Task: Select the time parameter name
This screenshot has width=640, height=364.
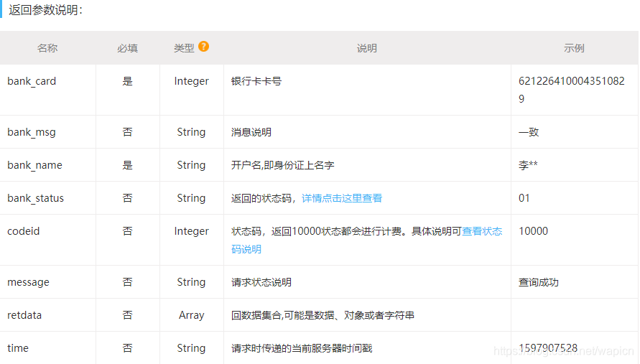Action: coord(18,348)
